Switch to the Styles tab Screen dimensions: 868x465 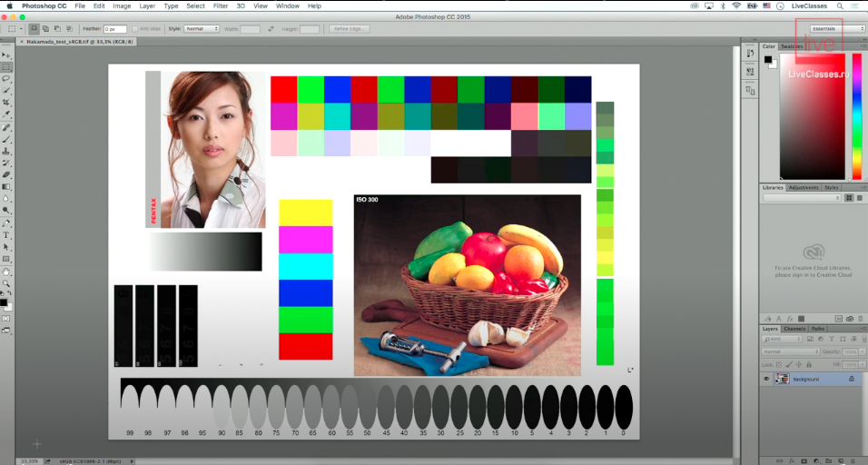tap(832, 188)
